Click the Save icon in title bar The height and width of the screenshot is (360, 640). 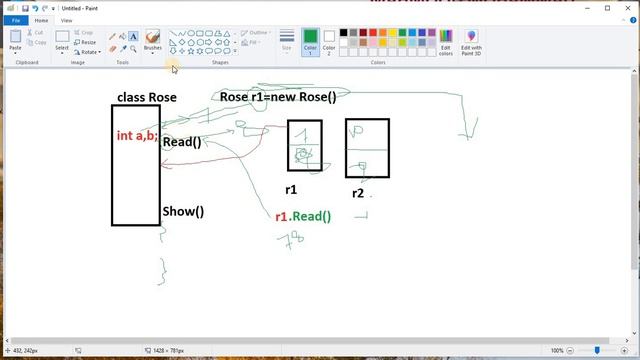click(25, 8)
